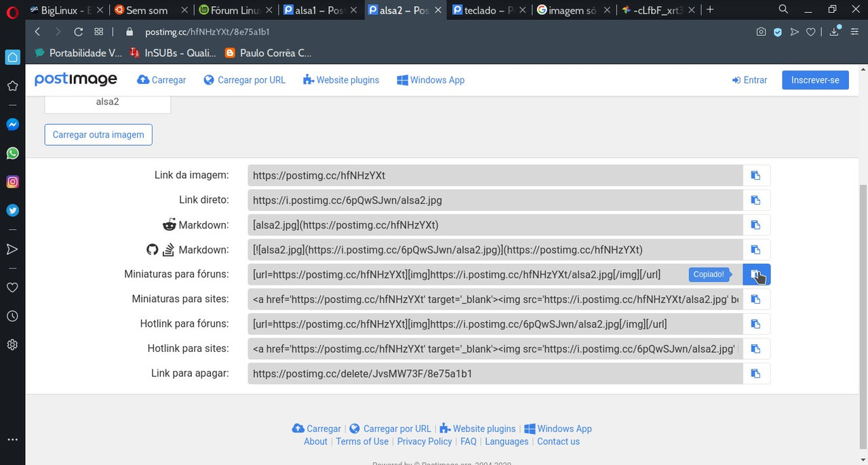Open Windows App in top navigation

[431, 80]
